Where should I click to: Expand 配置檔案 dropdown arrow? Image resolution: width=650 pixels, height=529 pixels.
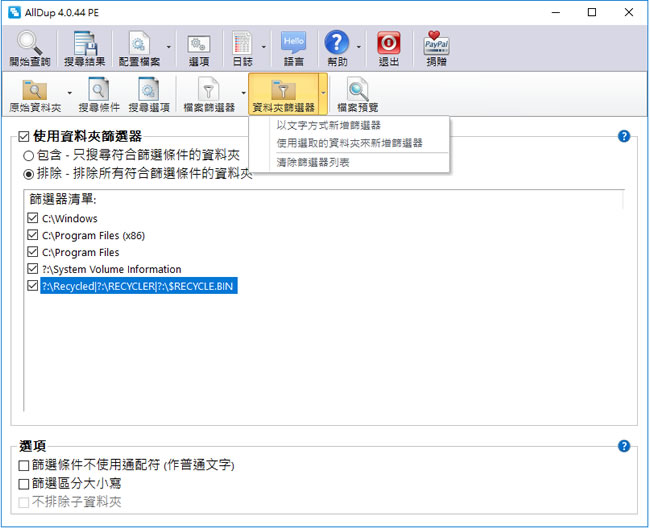point(169,47)
